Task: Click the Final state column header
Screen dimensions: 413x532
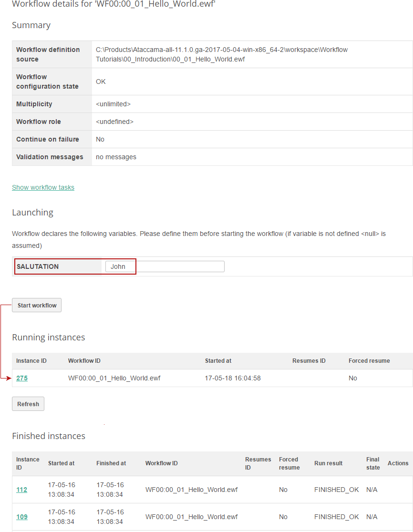Action: pyautogui.click(x=372, y=463)
